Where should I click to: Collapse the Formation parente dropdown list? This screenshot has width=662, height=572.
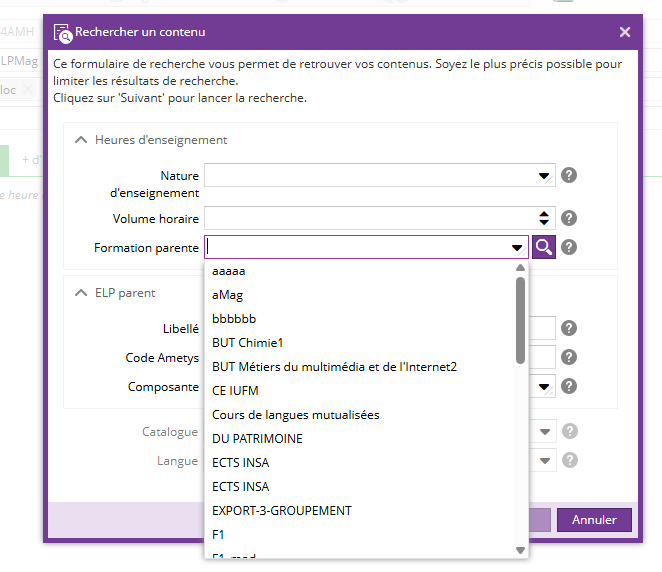pos(517,247)
